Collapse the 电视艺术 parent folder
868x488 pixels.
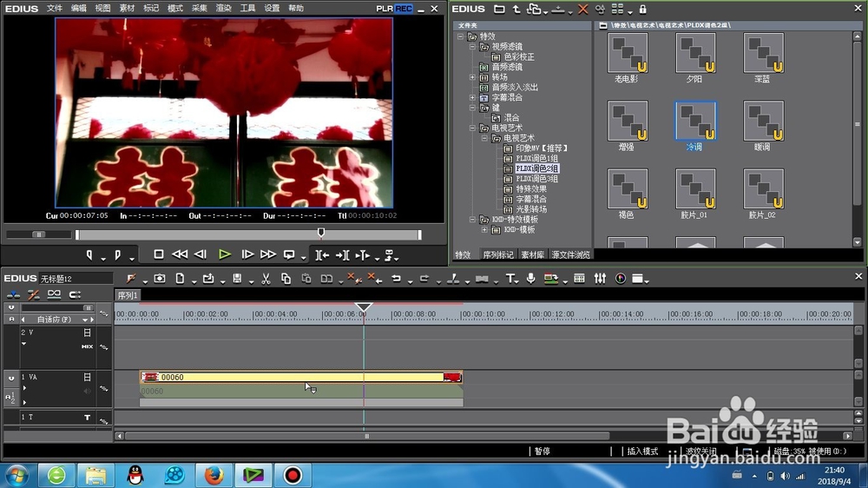tap(472, 128)
